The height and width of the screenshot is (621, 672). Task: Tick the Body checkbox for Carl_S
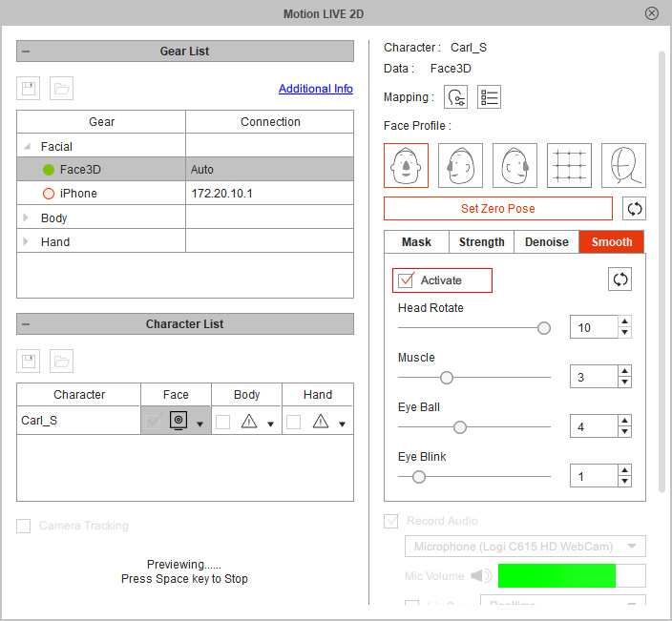click(x=222, y=422)
